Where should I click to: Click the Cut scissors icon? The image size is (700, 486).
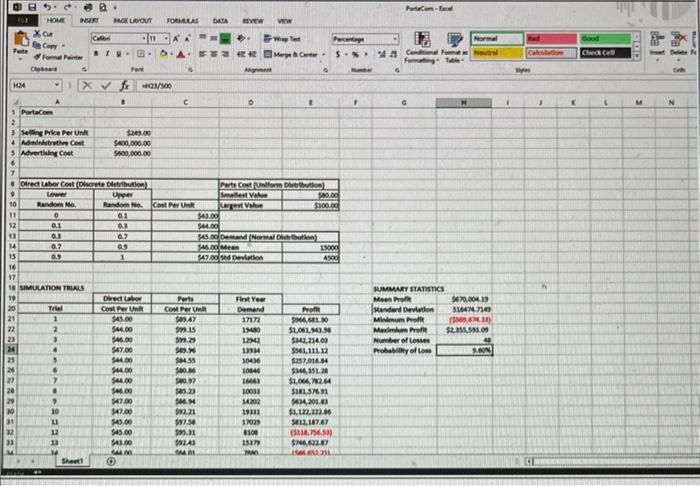click(x=37, y=33)
